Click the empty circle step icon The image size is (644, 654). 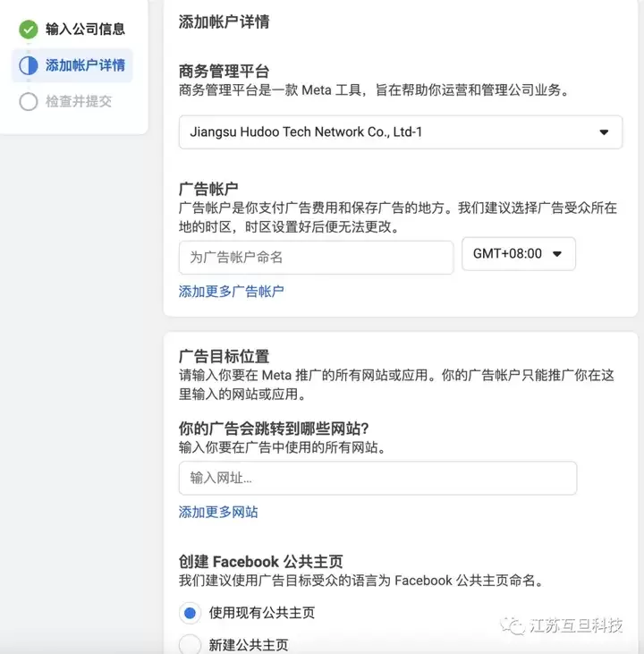(29, 101)
